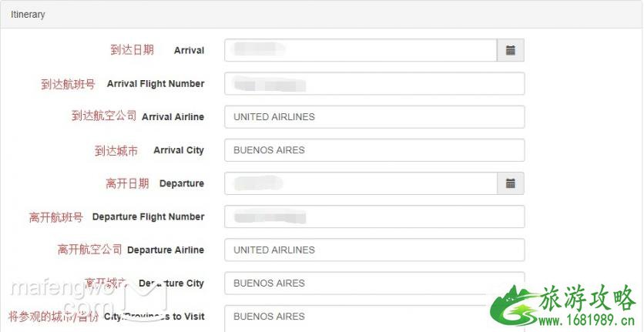Viewport: 644px width, 332px height.
Task: Open the Departure date calendar picker
Action: 510,183
